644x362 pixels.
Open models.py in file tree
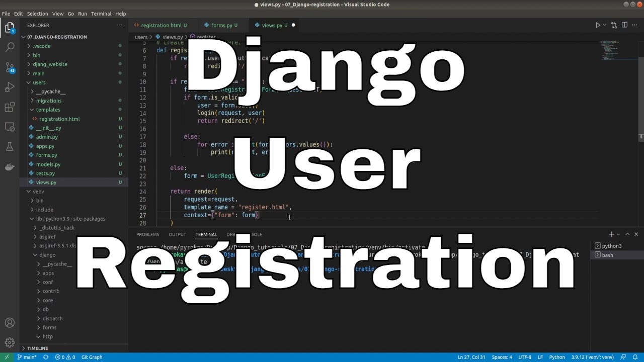(x=74, y=164)
